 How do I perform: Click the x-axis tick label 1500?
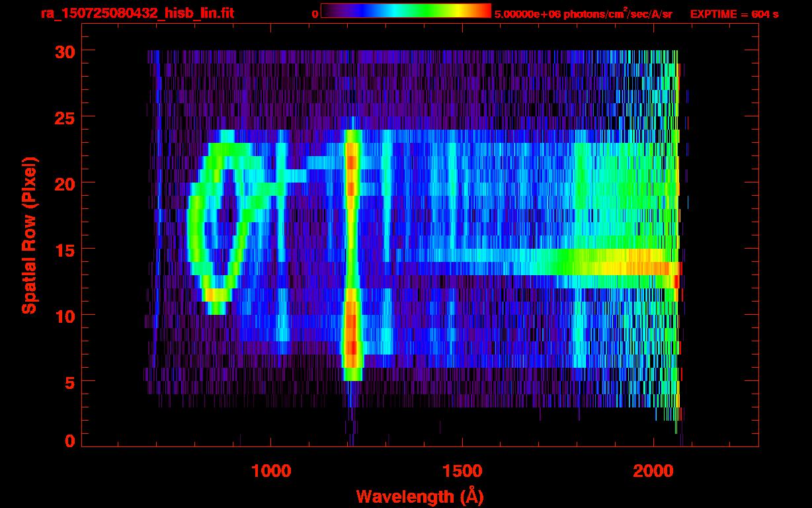tap(462, 470)
